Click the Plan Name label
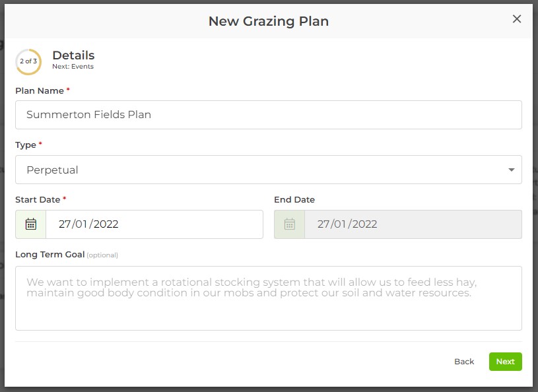Image resolution: width=538 pixels, height=392 pixels. (x=40, y=90)
